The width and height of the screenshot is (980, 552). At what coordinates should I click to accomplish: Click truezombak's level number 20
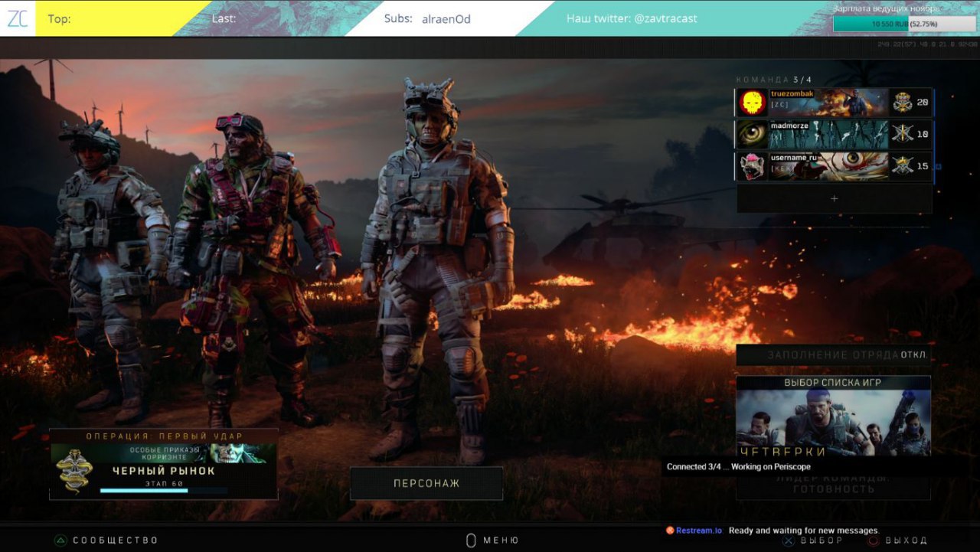923,103
